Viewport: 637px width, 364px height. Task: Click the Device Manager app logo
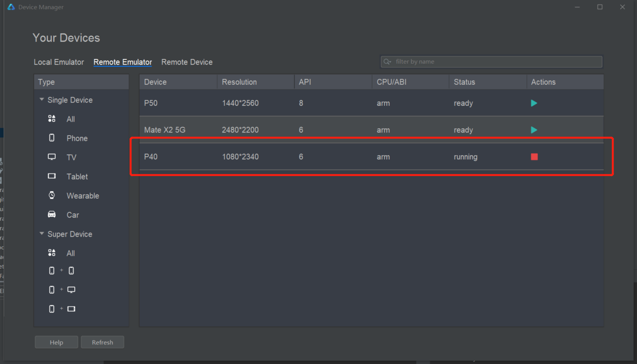click(11, 7)
